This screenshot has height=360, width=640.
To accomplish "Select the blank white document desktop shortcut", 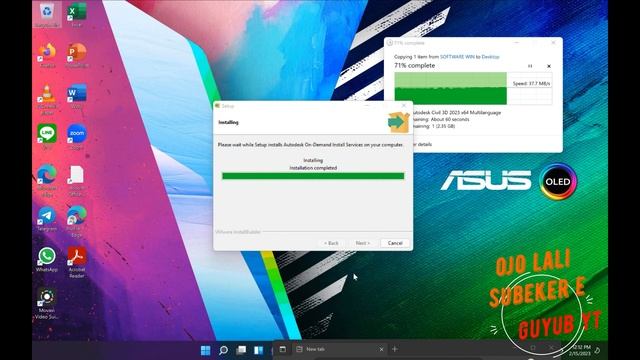I will [76, 181].
